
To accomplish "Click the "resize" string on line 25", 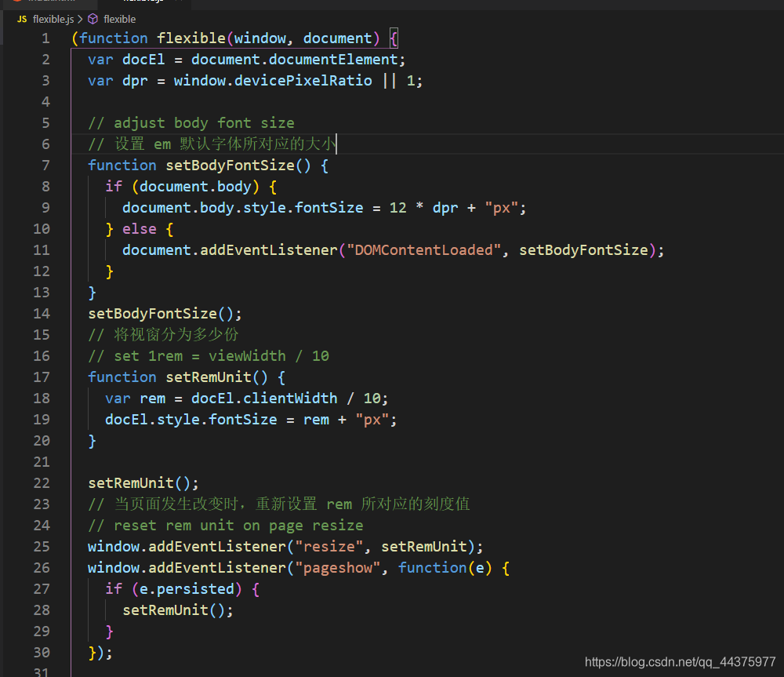I will tap(329, 547).
